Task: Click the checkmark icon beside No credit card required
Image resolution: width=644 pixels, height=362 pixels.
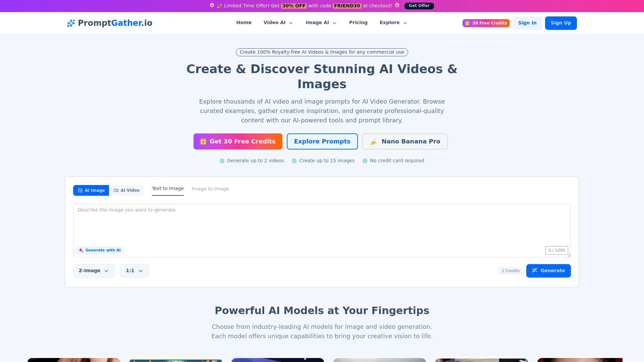Action: pos(365,161)
